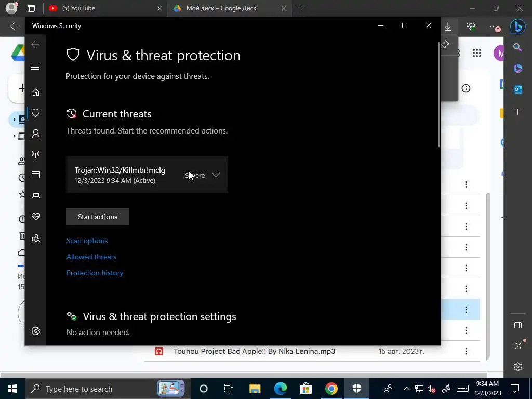Switch to the YouTube browser tab
Image resolution: width=532 pixels, height=399 pixels.
105,8
